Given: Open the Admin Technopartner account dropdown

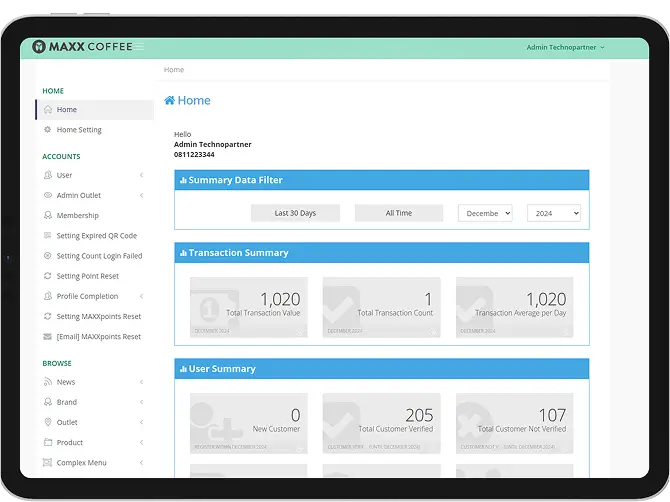Looking at the screenshot, I should [x=565, y=47].
